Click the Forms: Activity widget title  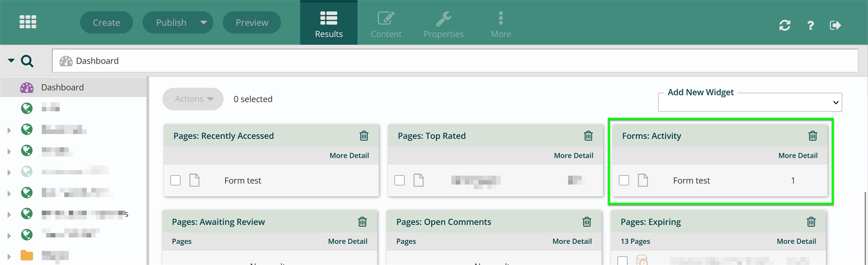coord(651,136)
